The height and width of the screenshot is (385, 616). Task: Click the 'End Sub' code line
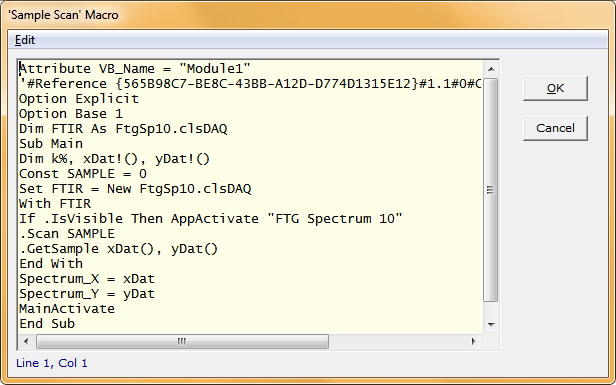(47, 324)
